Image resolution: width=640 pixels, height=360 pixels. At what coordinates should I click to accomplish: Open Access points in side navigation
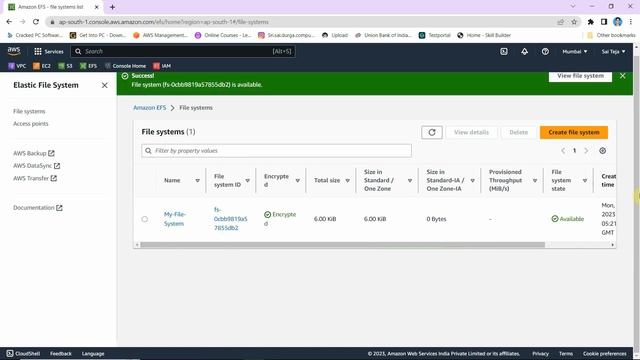coord(31,124)
